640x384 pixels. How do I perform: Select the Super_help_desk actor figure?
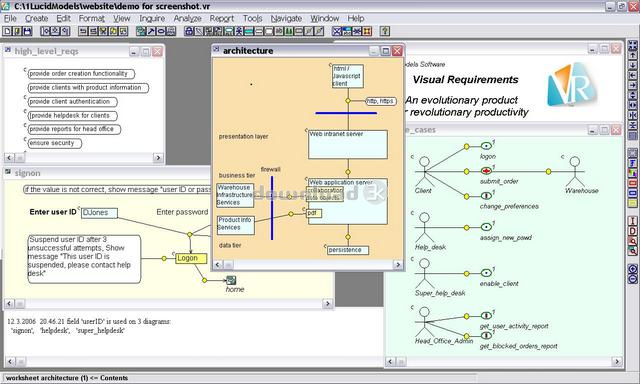pyautogui.click(x=424, y=273)
